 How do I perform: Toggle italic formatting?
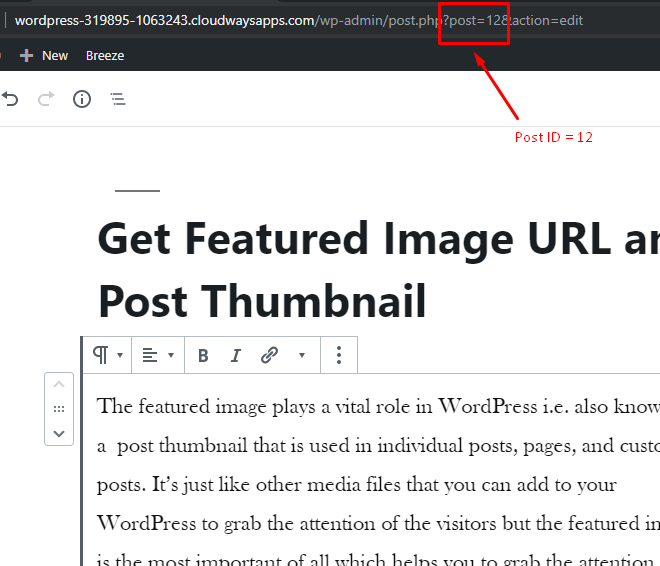click(236, 356)
